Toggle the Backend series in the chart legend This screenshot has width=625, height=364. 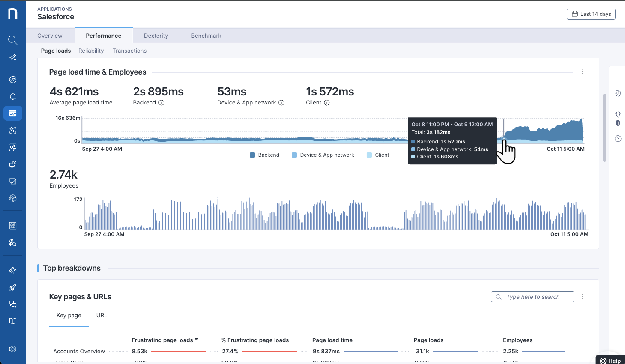(265, 155)
